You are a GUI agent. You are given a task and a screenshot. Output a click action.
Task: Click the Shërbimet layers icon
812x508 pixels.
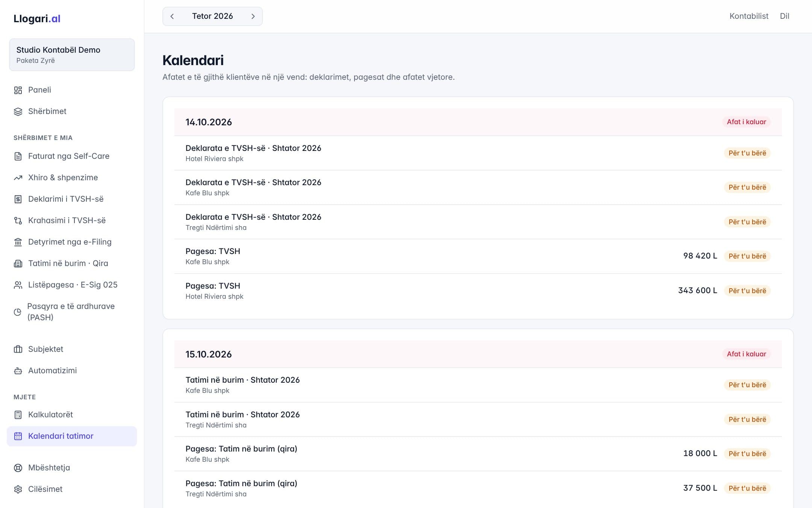click(x=18, y=111)
